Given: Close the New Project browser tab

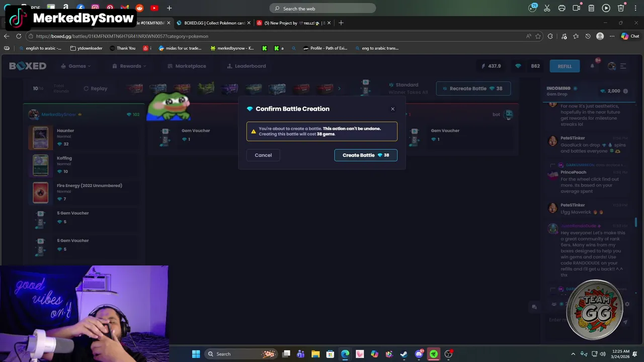Looking at the screenshot, I should point(329,23).
